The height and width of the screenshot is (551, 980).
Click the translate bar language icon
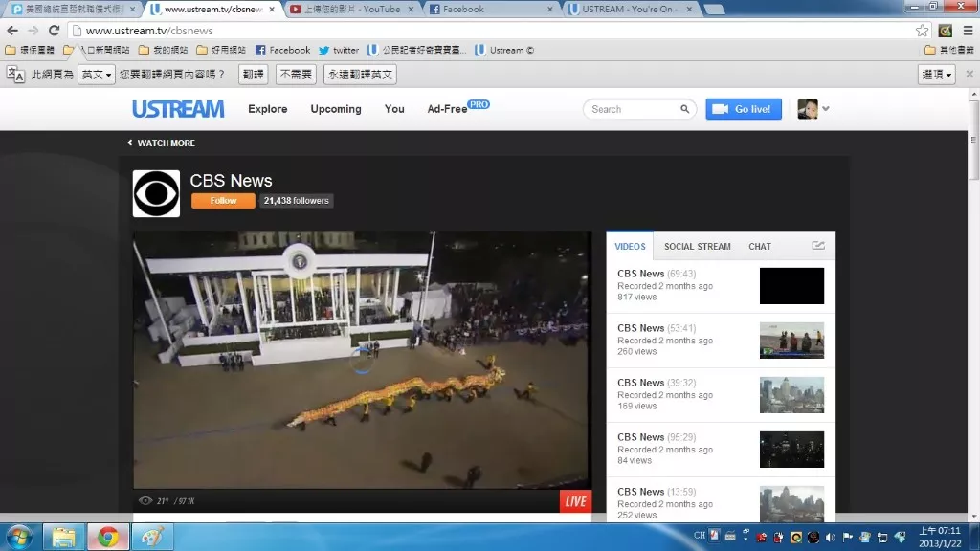15,75
